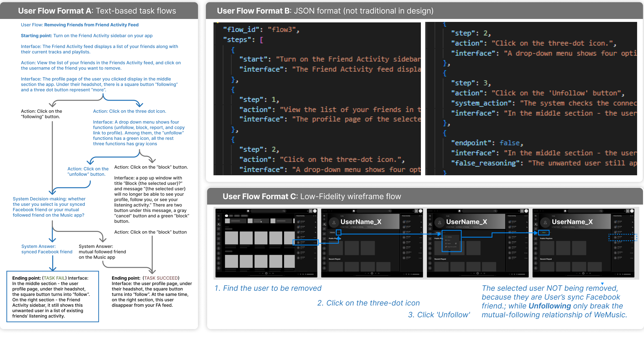Open three-dot more menu in second wireframe

(339, 233)
